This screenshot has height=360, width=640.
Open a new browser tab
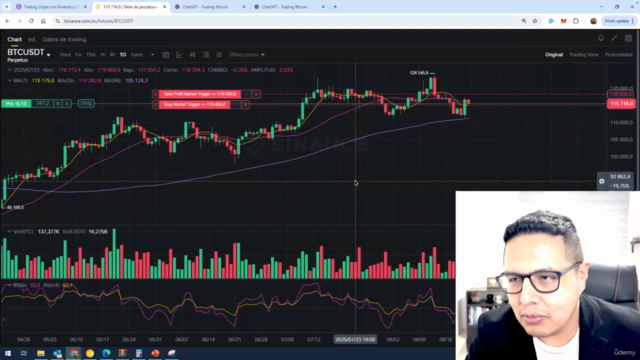click(335, 7)
